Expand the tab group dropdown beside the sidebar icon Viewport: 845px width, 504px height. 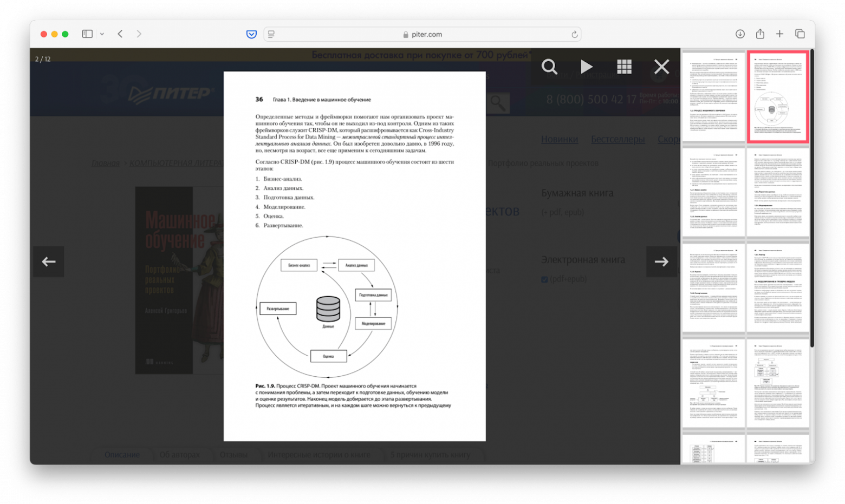pyautogui.click(x=102, y=34)
